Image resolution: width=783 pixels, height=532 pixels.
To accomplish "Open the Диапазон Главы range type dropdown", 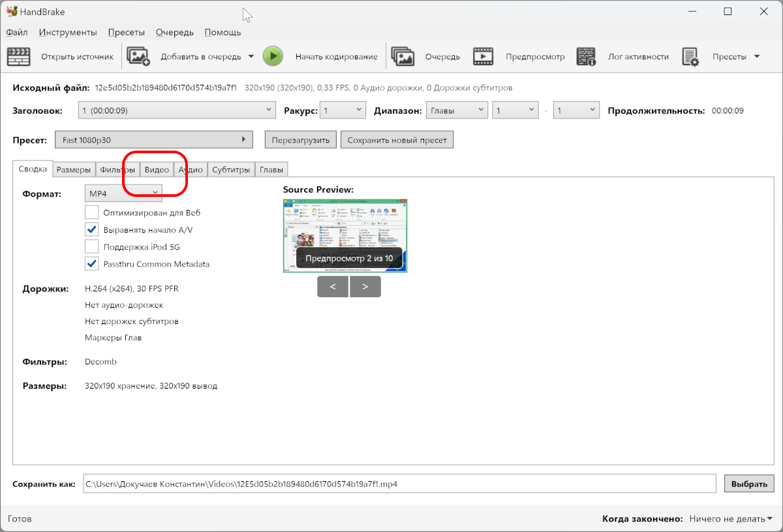I will [x=457, y=111].
